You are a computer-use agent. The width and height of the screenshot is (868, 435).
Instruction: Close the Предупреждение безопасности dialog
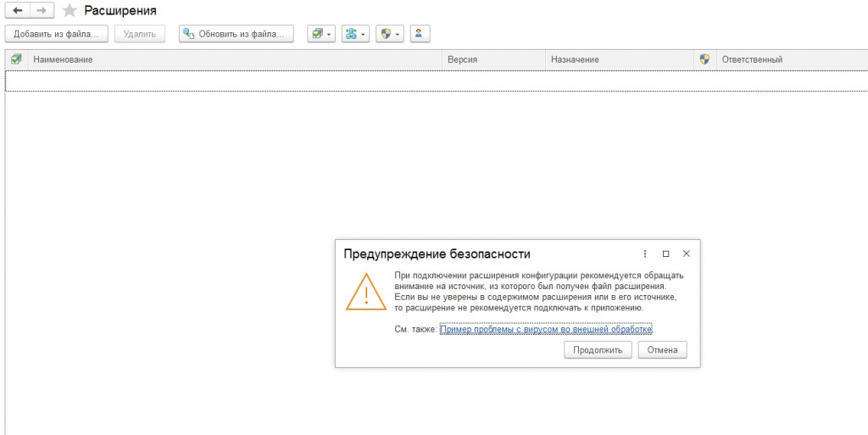687,254
